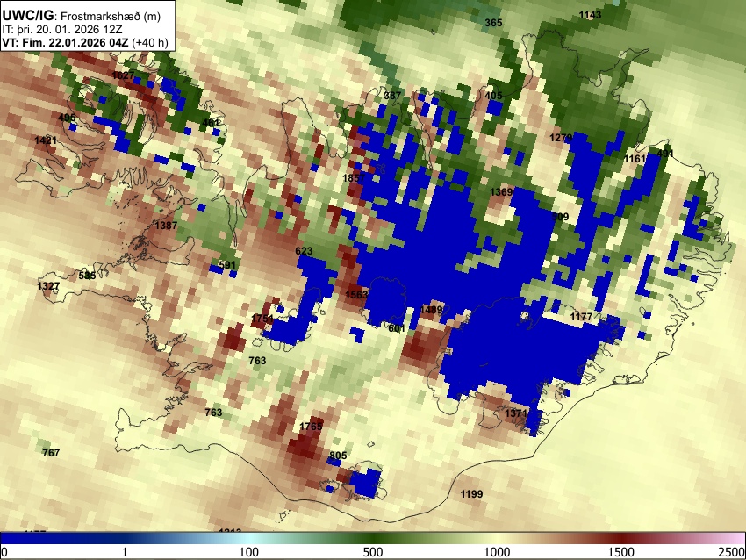The height and width of the screenshot is (560, 746).
Task: Click the 1500 color scale tick label
Action: pos(621,552)
